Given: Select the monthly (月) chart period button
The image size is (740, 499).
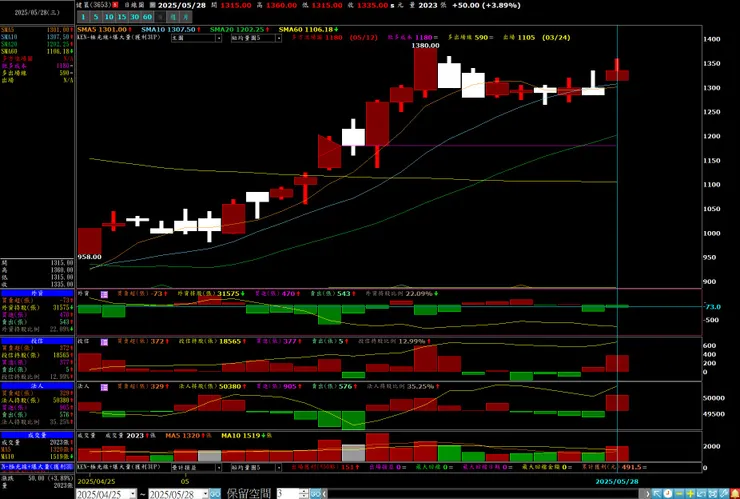Looking at the screenshot, I should click(x=186, y=17).
